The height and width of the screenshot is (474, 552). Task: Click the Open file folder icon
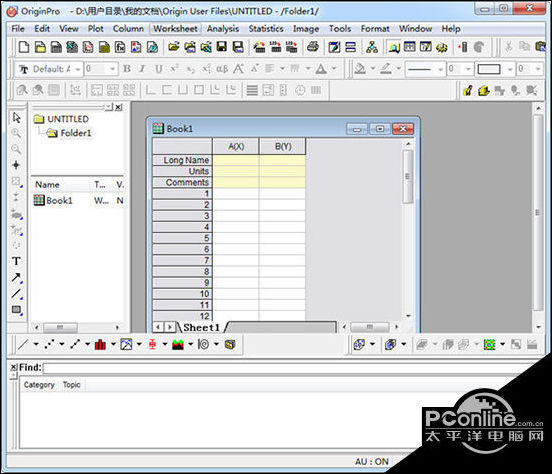point(174,47)
